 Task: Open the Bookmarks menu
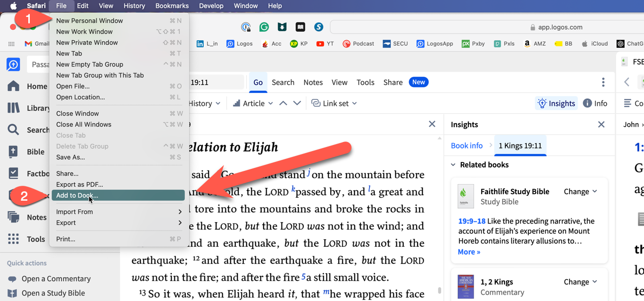(x=172, y=6)
